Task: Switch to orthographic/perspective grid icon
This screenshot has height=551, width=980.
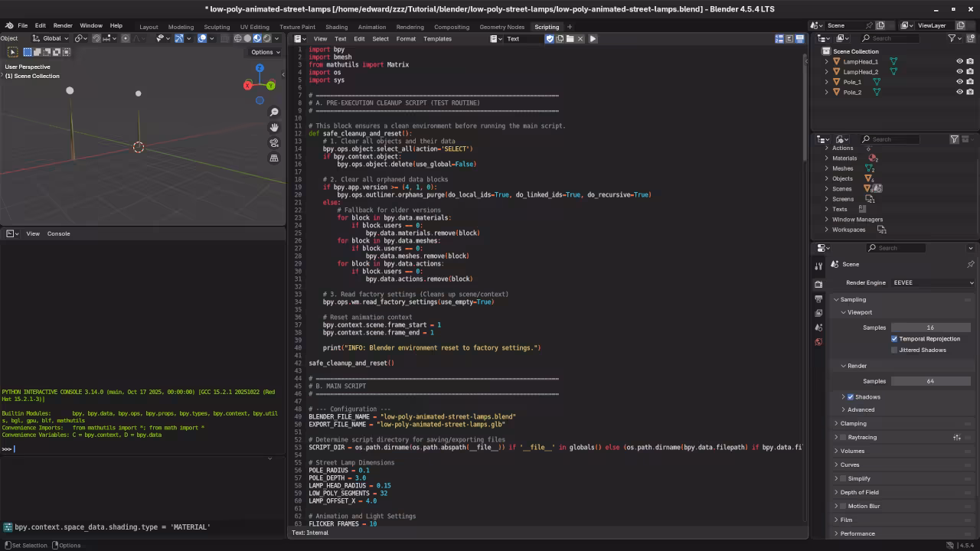Action: coord(274,158)
